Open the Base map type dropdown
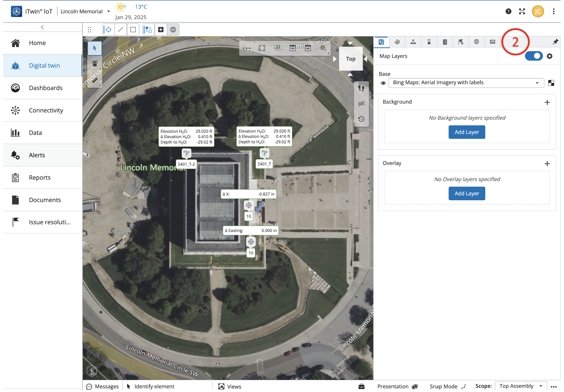The image size is (564, 392). (466, 83)
